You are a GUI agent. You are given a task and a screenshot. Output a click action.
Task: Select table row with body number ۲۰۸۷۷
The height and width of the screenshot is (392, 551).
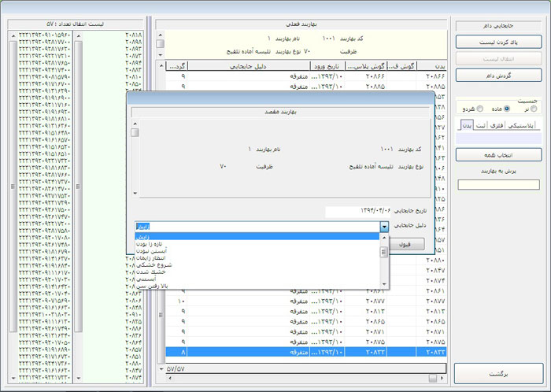(306, 301)
